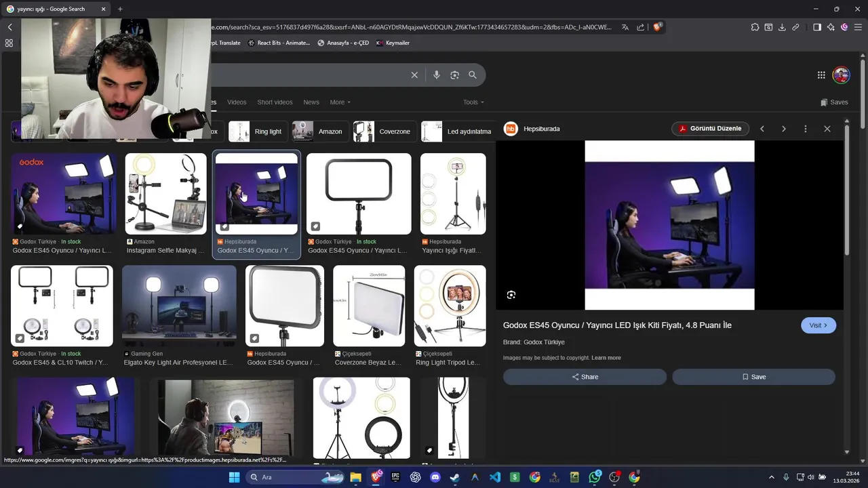The width and height of the screenshot is (868, 488).
Task: Switch to Videos search tab
Action: pyautogui.click(x=237, y=102)
